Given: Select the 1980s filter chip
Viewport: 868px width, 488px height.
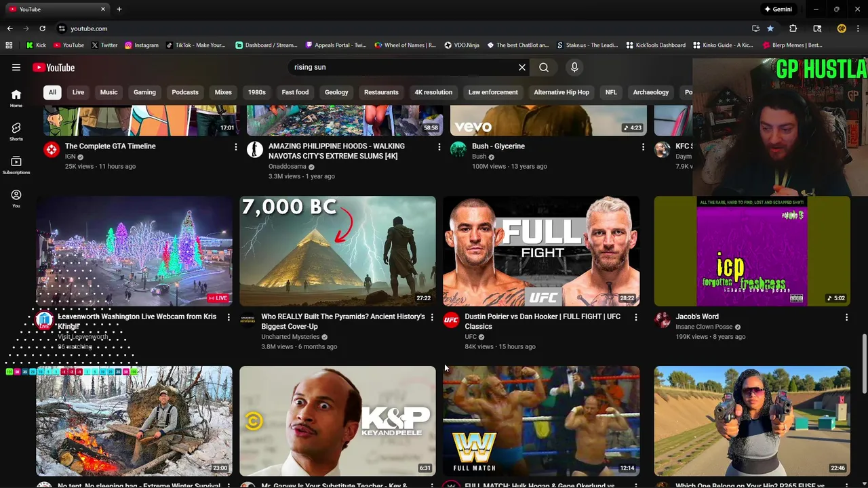Looking at the screenshot, I should 257,92.
